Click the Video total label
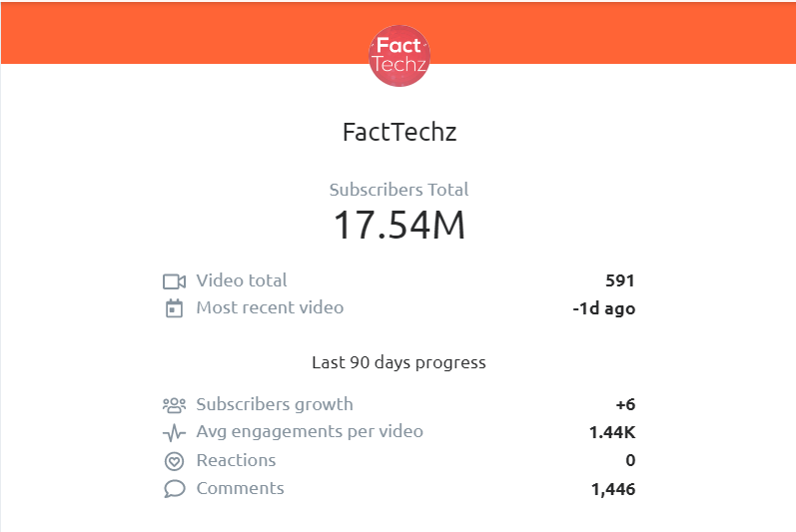 (x=242, y=280)
